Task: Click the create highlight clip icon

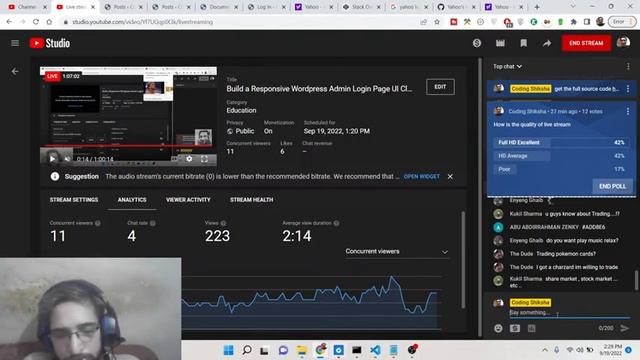Action: pyautogui.click(x=500, y=43)
